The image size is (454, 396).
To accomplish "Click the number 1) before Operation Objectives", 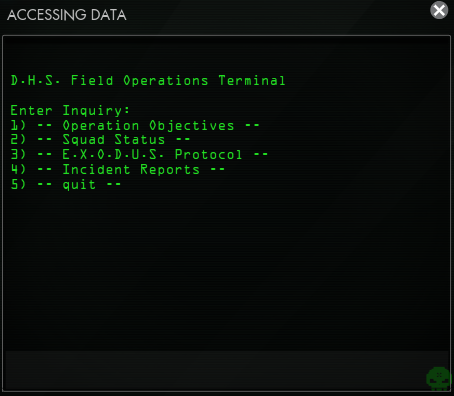I will coord(18,125).
